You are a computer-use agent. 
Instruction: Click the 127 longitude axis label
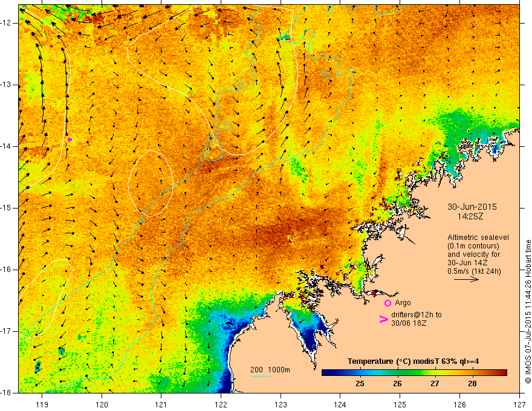tap(519, 404)
